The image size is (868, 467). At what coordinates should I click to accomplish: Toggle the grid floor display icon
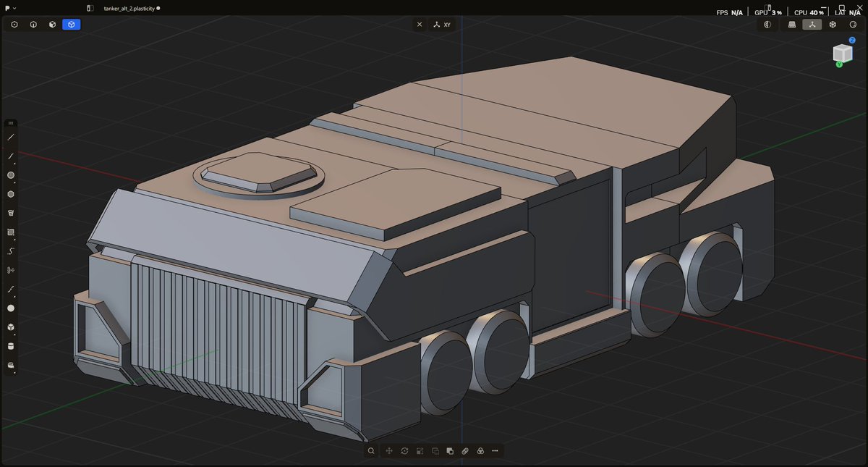791,24
